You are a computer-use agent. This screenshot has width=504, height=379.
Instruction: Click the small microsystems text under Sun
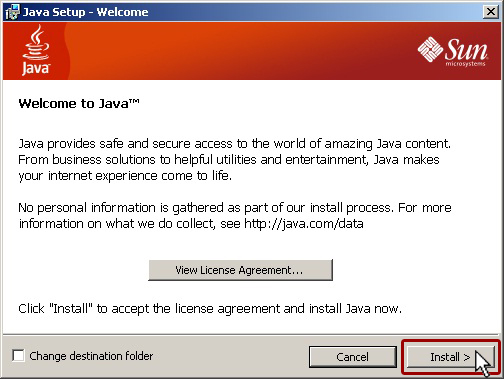(x=466, y=63)
